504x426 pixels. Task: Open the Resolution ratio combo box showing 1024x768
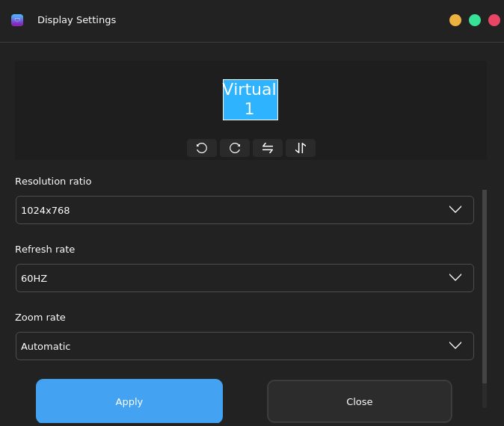224,210
